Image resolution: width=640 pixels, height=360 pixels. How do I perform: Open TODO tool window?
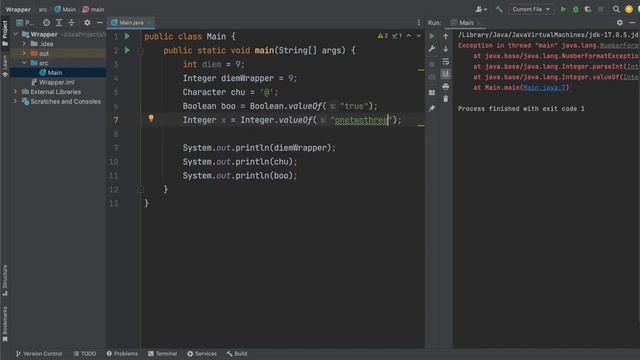[85, 353]
